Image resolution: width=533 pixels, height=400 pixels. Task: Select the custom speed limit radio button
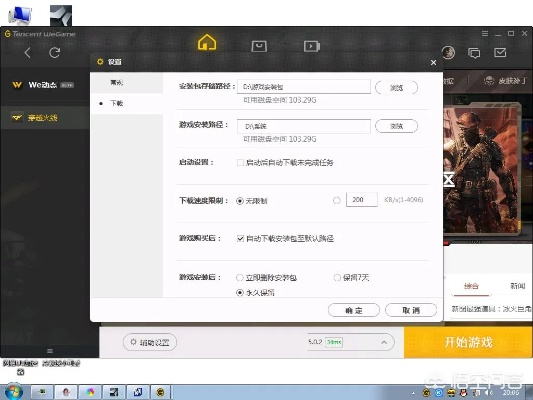coord(337,201)
